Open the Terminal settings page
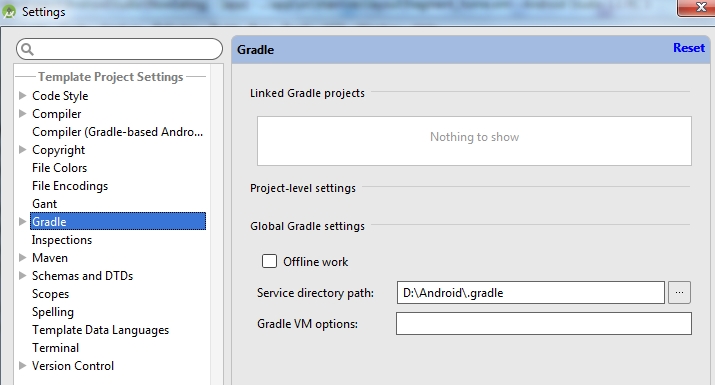Image resolution: width=715 pixels, height=385 pixels. 55,348
